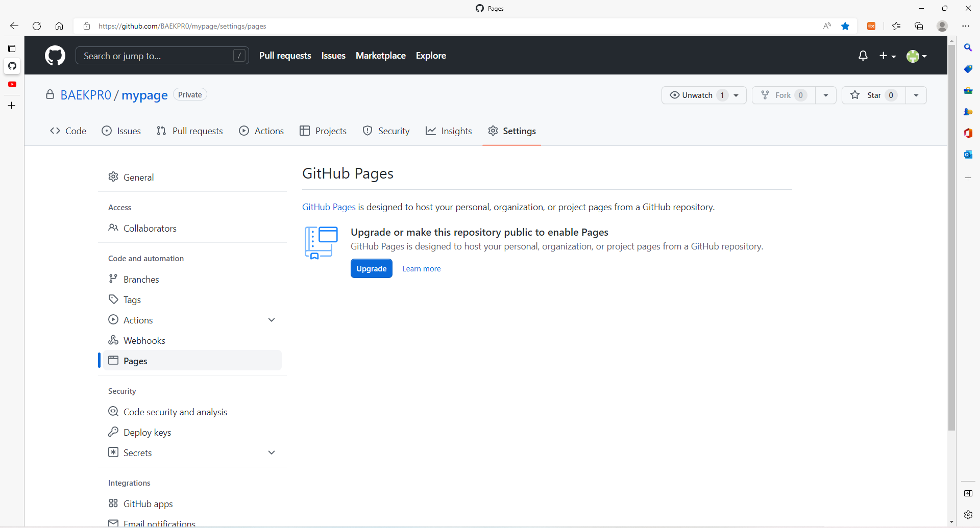Open the user avatar menu
The image size is (980, 528).
[917, 56]
